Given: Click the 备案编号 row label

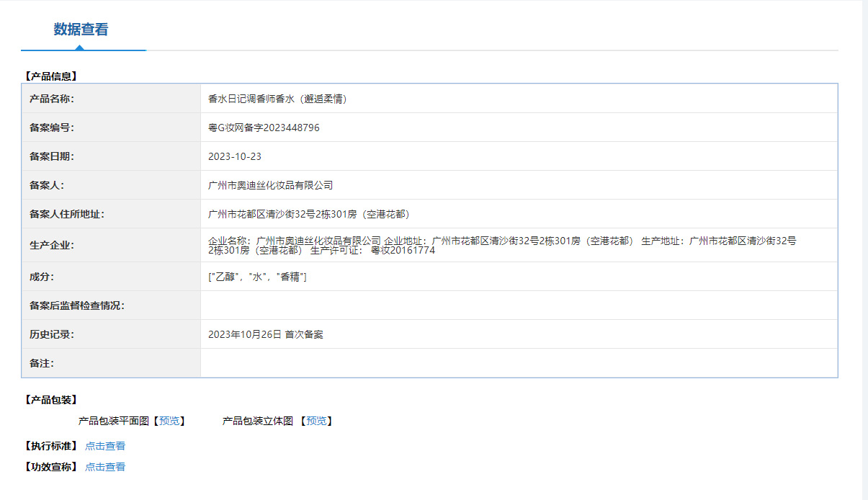Looking at the screenshot, I should point(52,128).
